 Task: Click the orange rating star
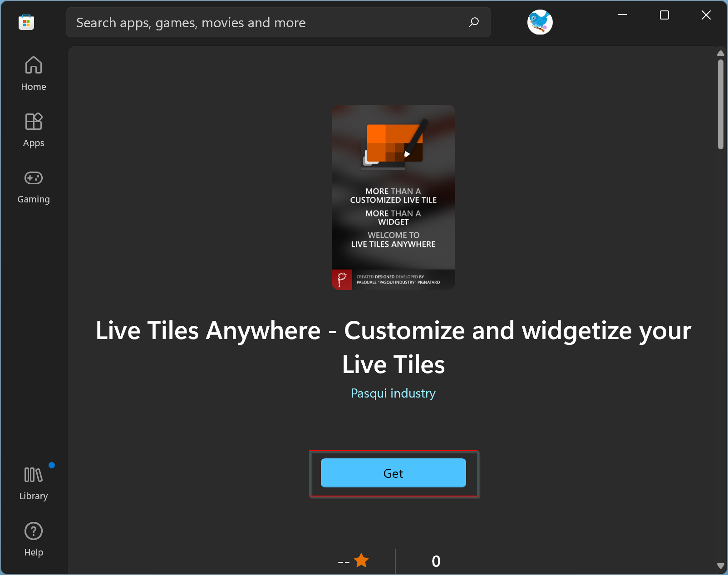click(362, 560)
